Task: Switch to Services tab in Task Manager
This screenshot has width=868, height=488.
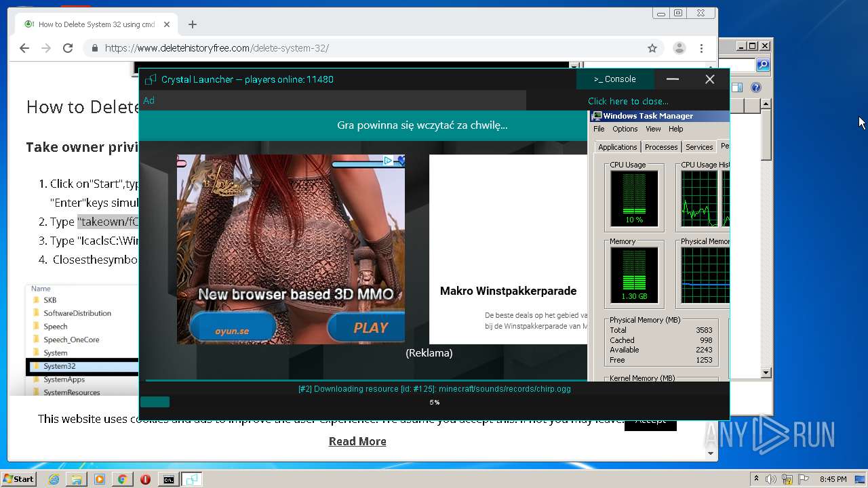Action: [x=699, y=147]
